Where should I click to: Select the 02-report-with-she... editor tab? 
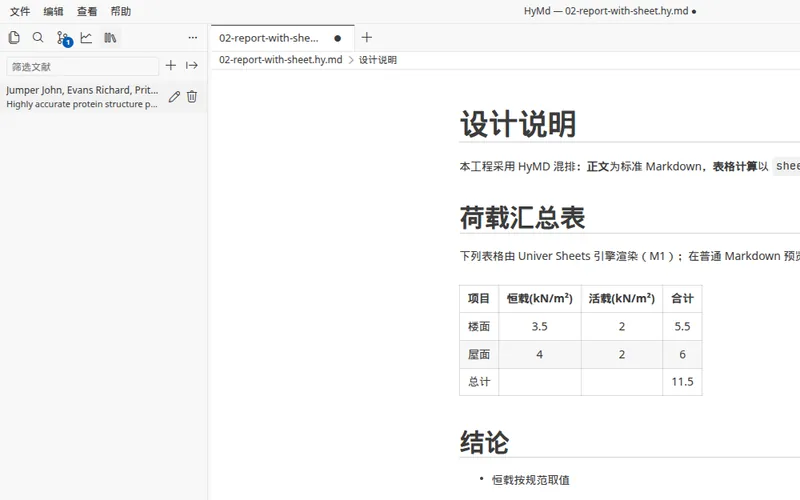point(282,38)
